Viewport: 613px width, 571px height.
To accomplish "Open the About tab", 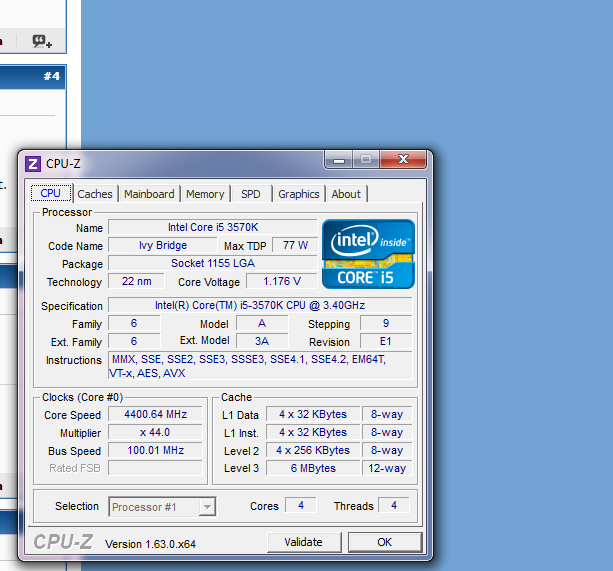I will click(346, 194).
